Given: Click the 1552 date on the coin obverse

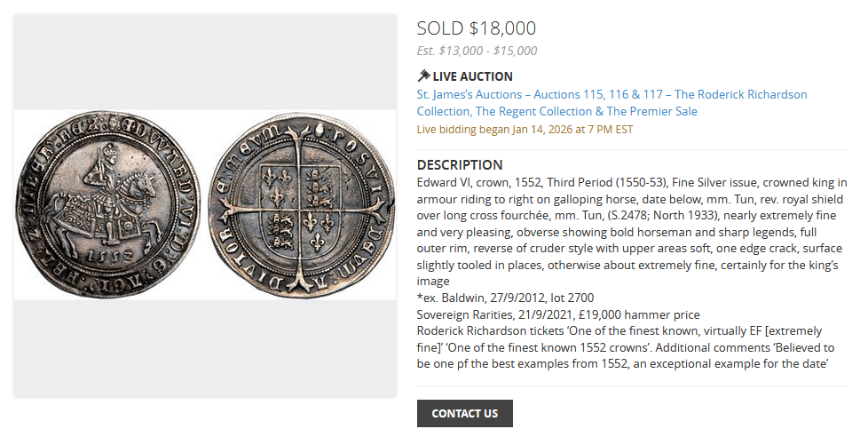Looking at the screenshot, I should pos(107,255).
